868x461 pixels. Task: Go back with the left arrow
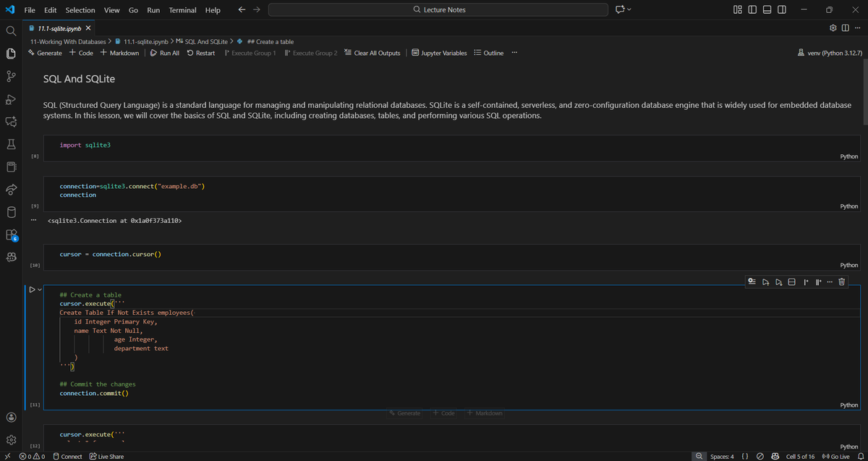pos(242,9)
